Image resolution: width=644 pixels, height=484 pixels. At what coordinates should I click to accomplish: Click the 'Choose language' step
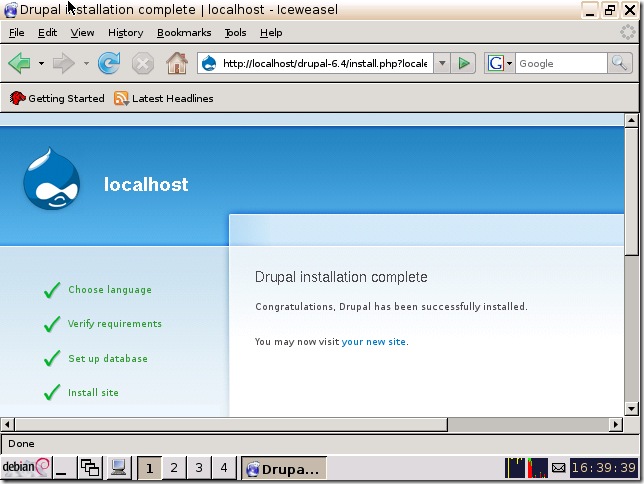(110, 290)
